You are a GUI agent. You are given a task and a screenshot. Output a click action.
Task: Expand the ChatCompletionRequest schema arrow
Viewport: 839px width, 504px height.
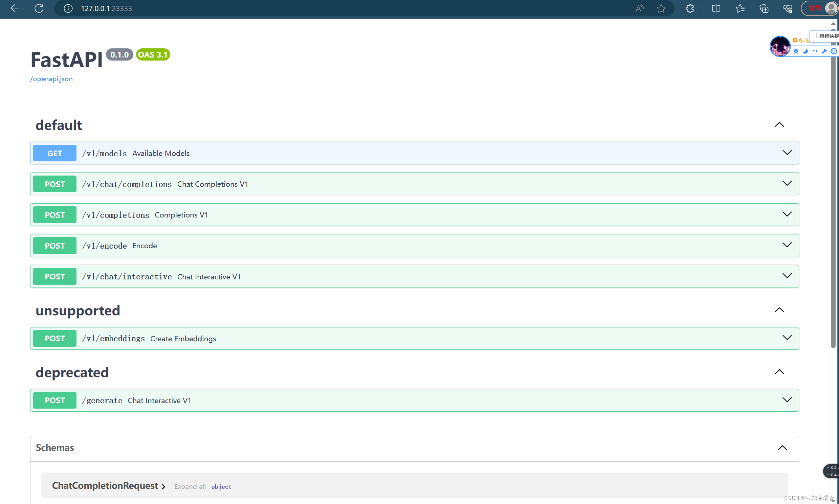click(163, 486)
